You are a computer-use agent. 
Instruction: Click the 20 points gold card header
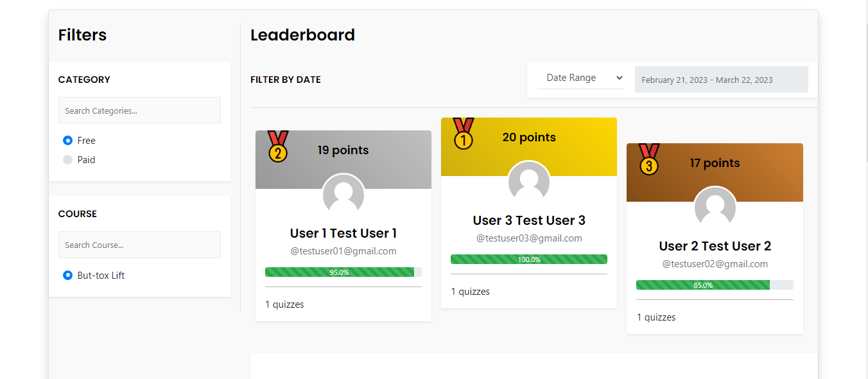click(x=529, y=146)
